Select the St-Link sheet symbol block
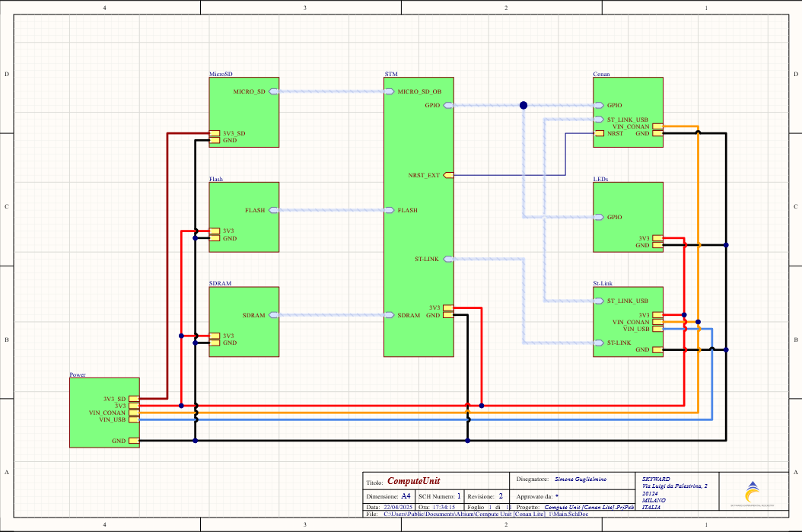802x532 pixels. 628,322
